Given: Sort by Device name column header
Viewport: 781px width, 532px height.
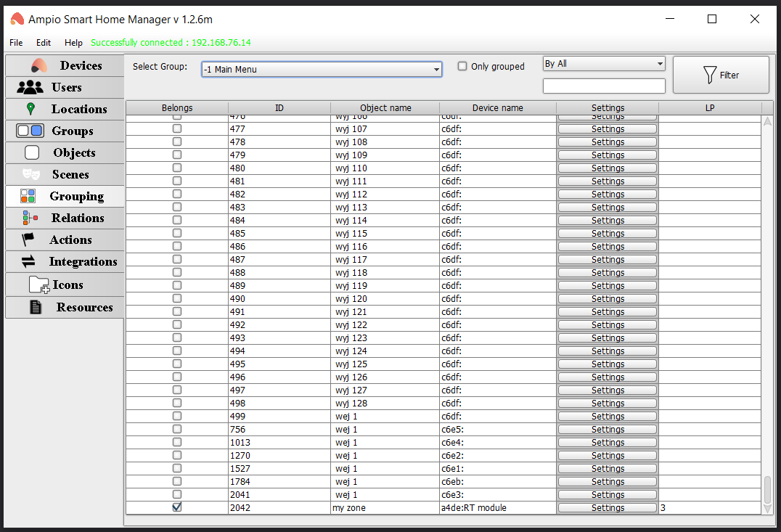Looking at the screenshot, I should pos(498,107).
